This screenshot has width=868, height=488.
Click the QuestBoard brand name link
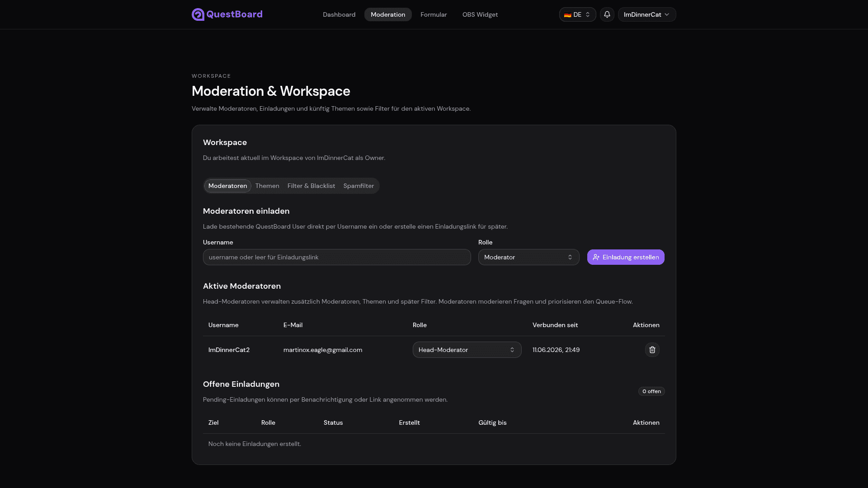(x=234, y=14)
